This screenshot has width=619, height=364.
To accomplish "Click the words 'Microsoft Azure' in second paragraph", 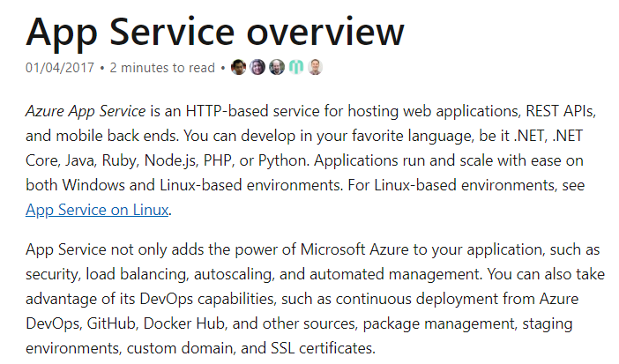I will pos(354,249).
